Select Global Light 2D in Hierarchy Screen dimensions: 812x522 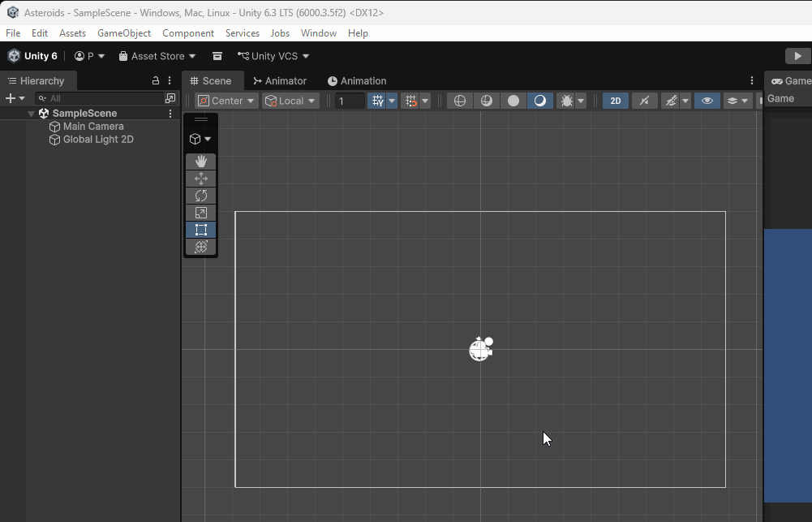(98, 140)
